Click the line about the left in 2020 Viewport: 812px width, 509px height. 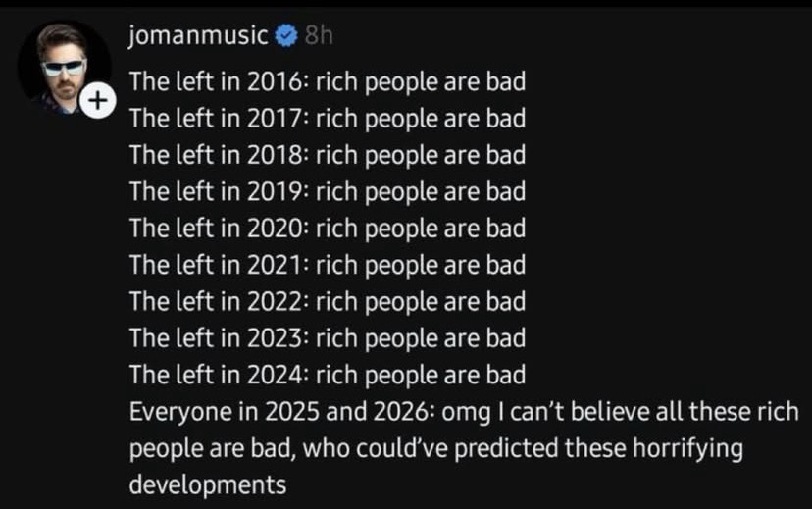coord(328,229)
